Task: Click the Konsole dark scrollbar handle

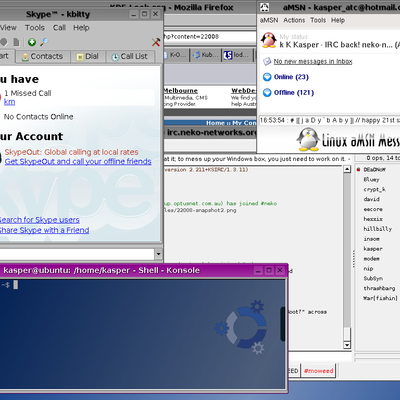Action: [x=283, y=324]
